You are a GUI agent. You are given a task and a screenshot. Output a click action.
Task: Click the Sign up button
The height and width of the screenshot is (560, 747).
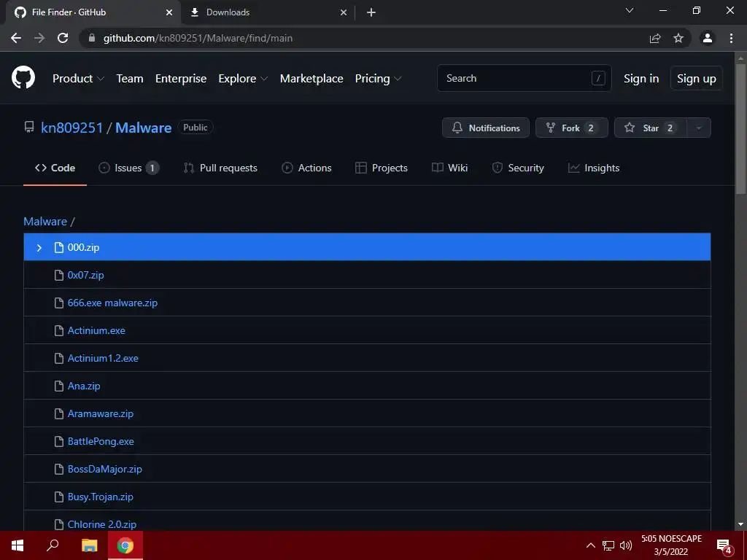point(697,79)
